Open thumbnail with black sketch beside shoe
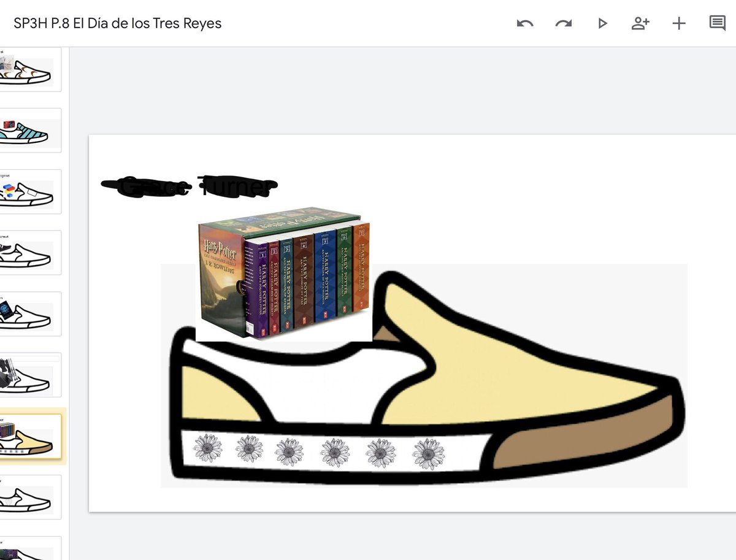736x560 pixels. pos(29,375)
